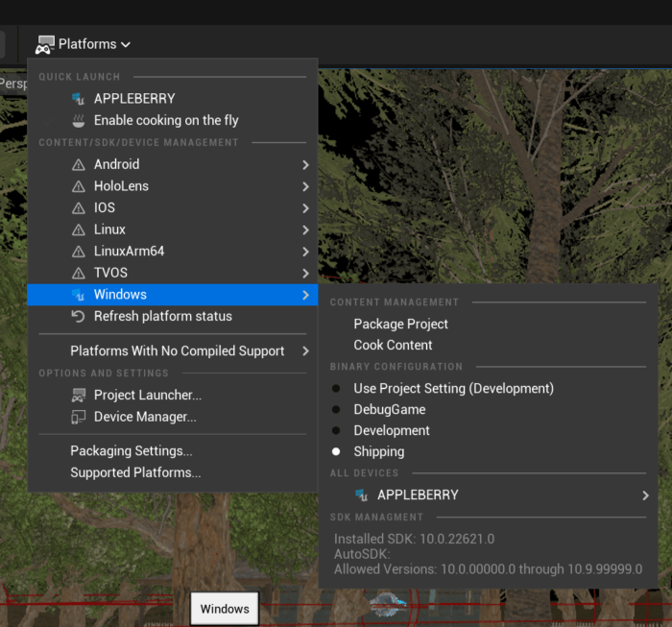Expand the HoloLens submenu arrow
Viewport: 672px width, 627px height.
pos(305,187)
